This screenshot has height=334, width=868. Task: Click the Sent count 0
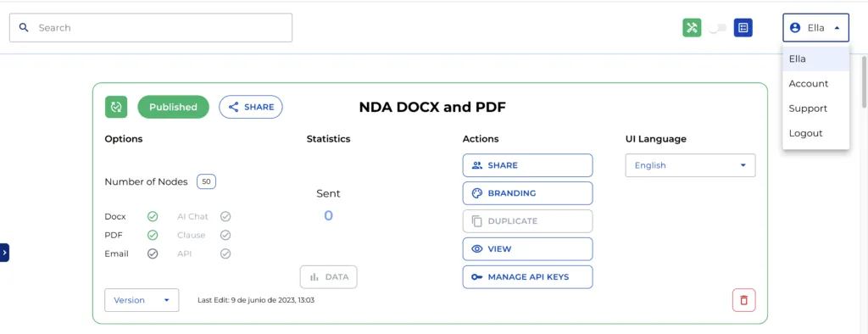click(328, 215)
